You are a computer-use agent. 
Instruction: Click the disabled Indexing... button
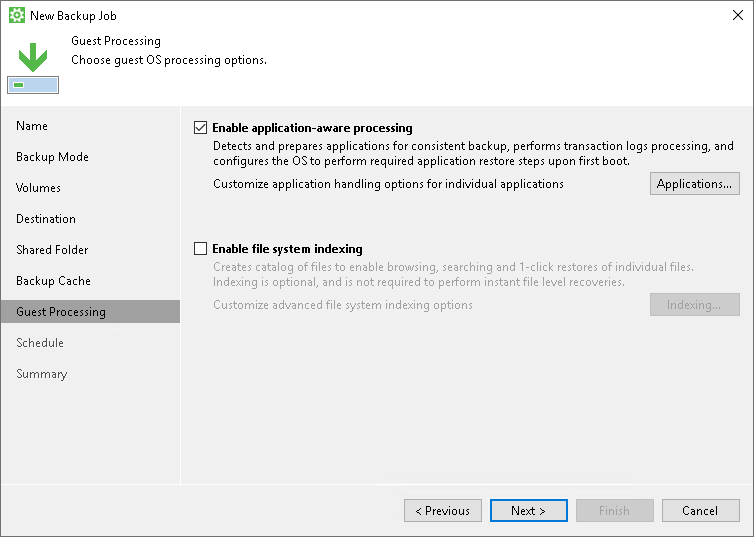[694, 305]
